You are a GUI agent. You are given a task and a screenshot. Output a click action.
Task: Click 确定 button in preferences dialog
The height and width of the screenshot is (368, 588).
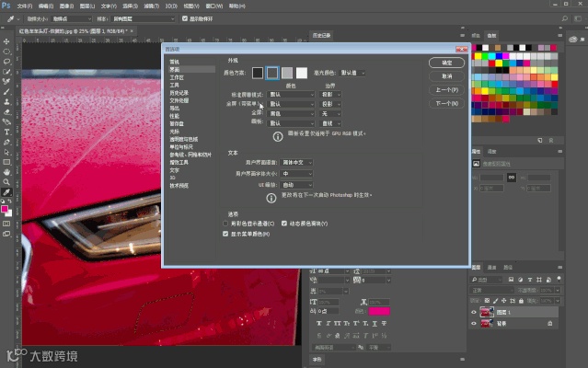click(x=446, y=63)
